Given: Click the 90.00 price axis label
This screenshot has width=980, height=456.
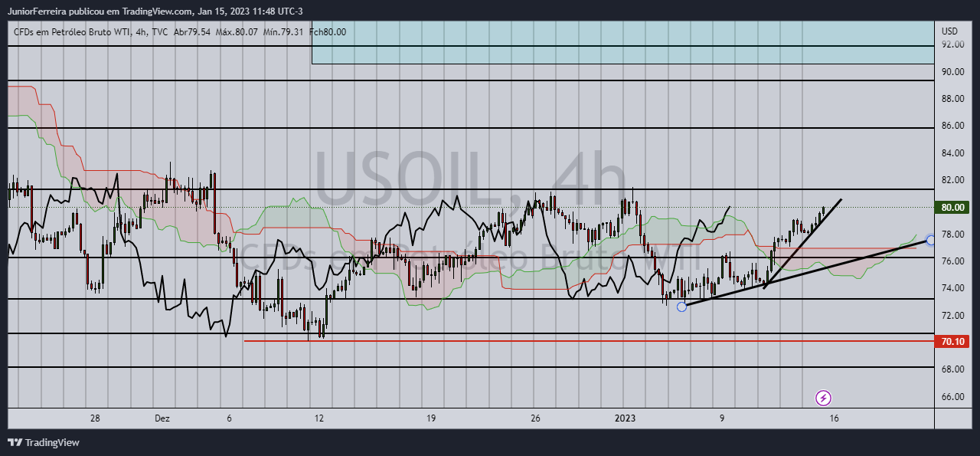Looking at the screenshot, I should pos(952,72).
